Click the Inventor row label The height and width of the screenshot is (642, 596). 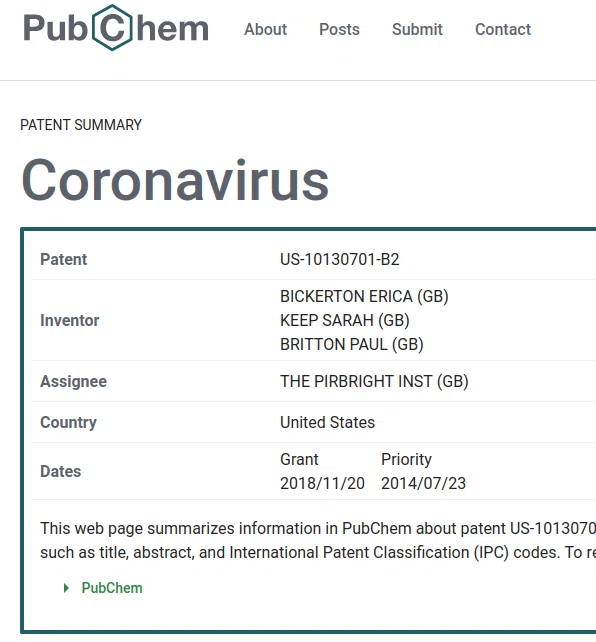point(70,321)
